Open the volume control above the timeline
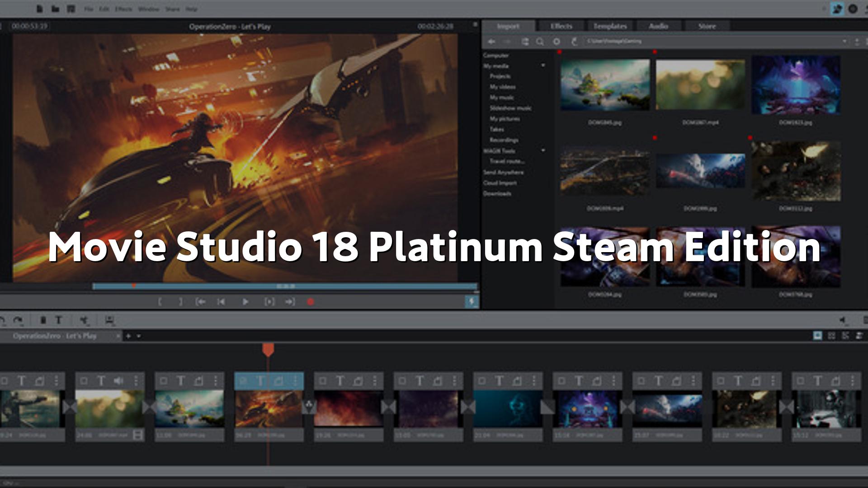The height and width of the screenshot is (488, 868). tap(843, 320)
